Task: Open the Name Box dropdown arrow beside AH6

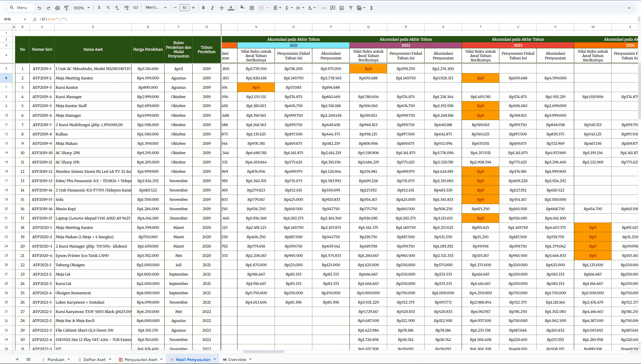Action: [x=25, y=19]
